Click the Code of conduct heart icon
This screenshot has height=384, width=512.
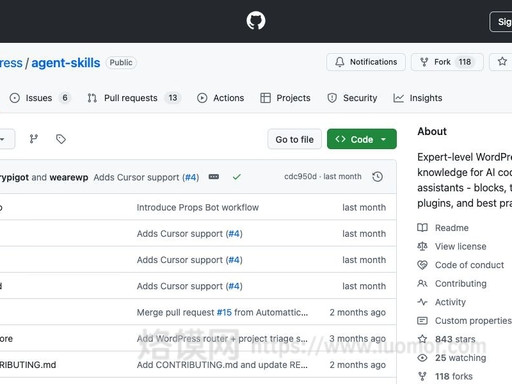422,265
